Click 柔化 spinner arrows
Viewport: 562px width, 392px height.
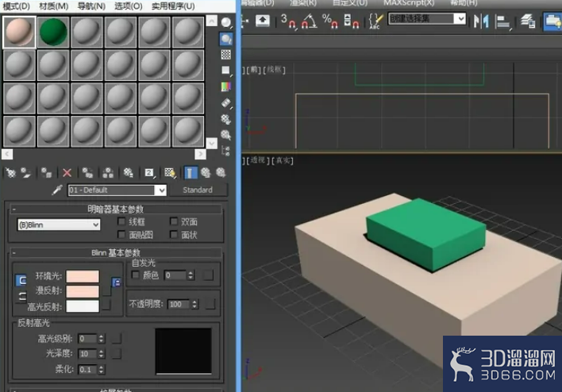pos(101,370)
